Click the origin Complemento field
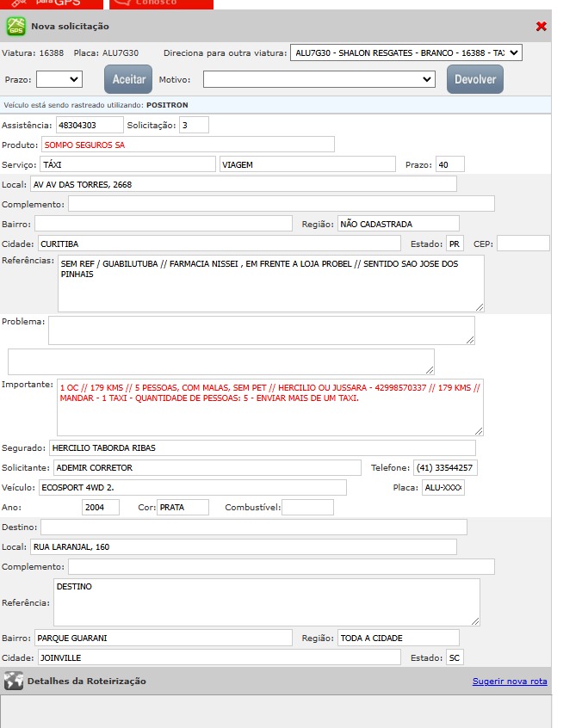 click(282, 204)
